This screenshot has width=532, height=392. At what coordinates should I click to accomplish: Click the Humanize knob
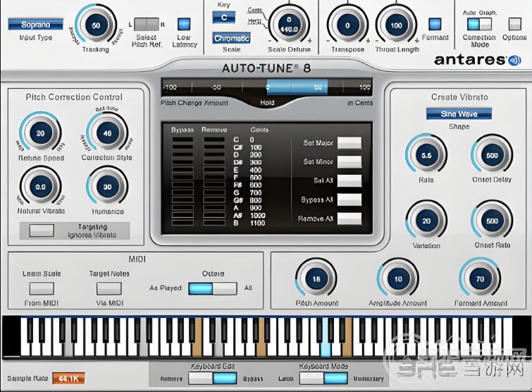pyautogui.click(x=107, y=187)
